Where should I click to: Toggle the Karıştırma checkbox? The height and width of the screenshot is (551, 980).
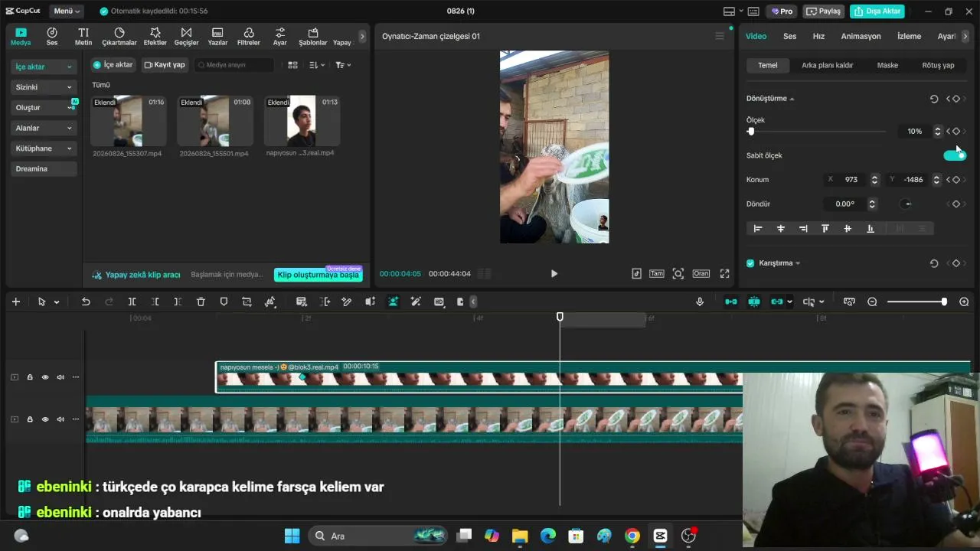click(x=750, y=263)
